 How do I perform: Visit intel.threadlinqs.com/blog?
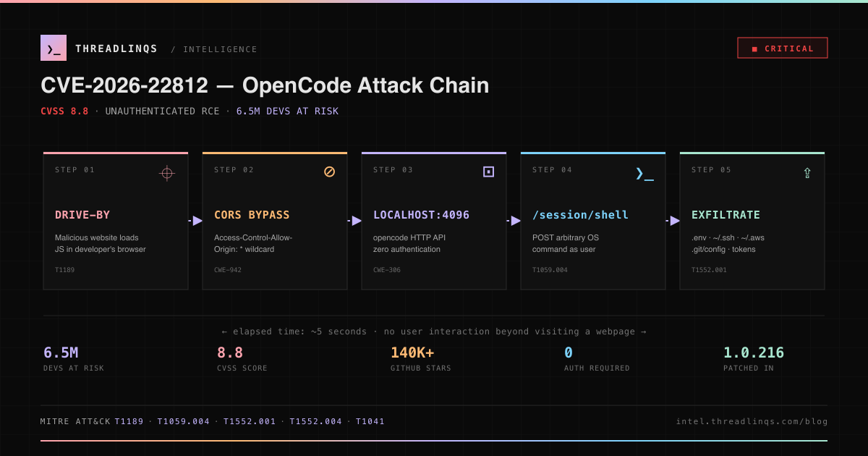[752, 421]
